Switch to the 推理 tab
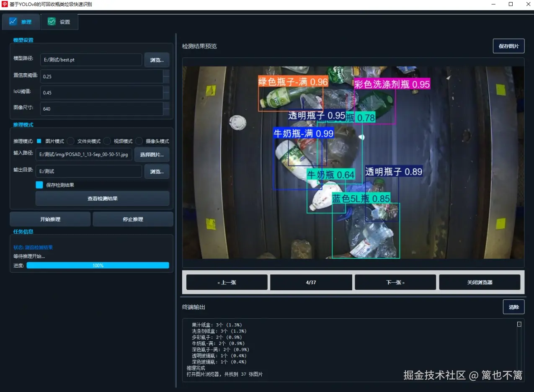534x392 pixels. coord(21,22)
